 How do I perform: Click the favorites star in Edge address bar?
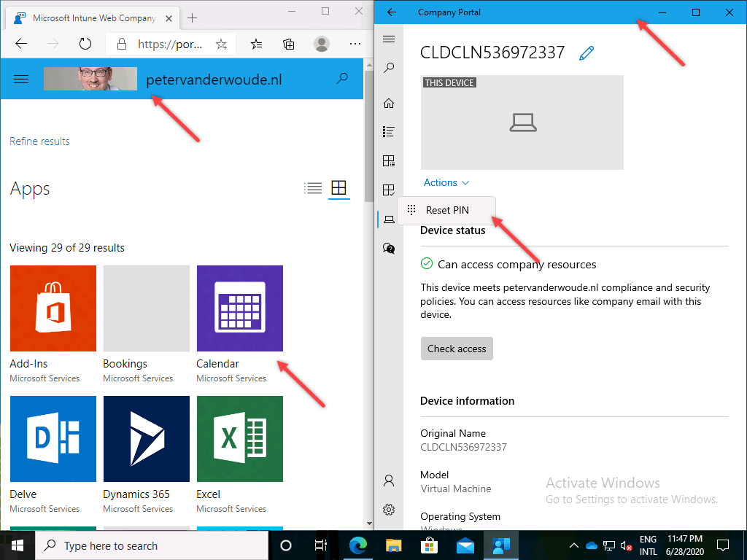[x=221, y=44]
